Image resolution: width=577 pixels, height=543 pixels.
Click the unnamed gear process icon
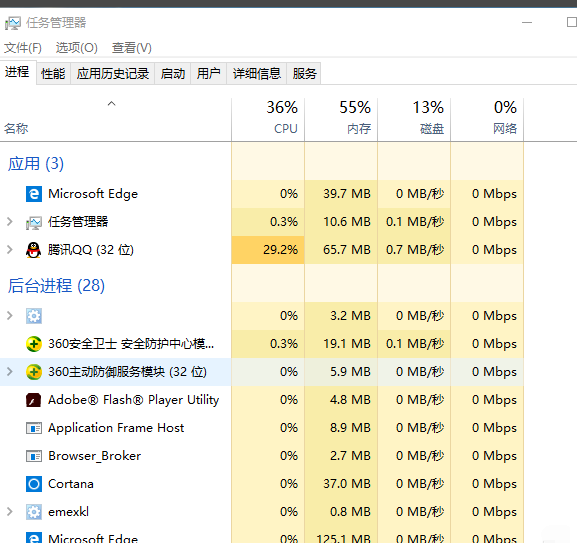point(34,316)
